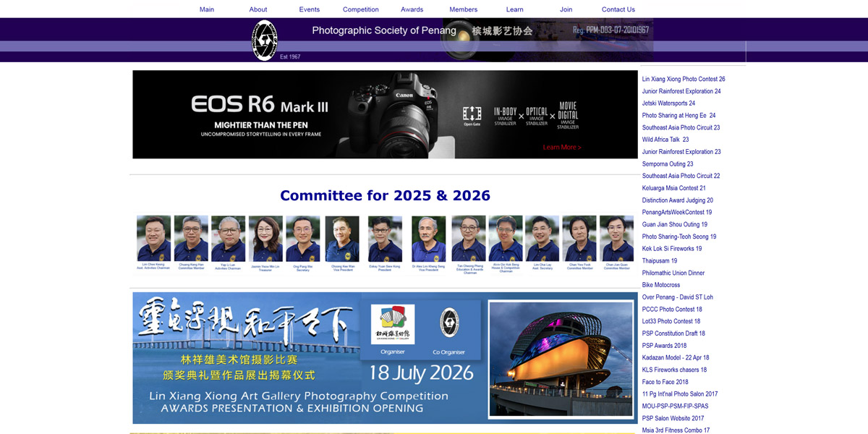Open Lin Xiang Xiong Photo Contest 26 link

[x=684, y=79]
